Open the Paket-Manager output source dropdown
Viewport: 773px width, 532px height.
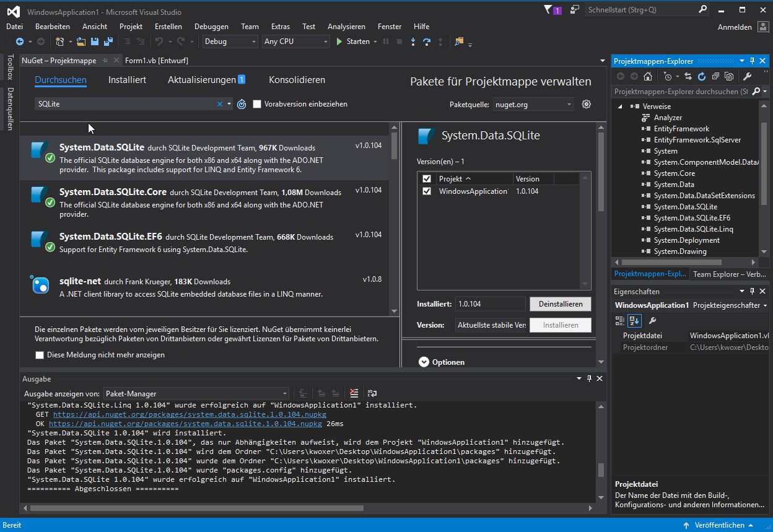[x=196, y=393]
